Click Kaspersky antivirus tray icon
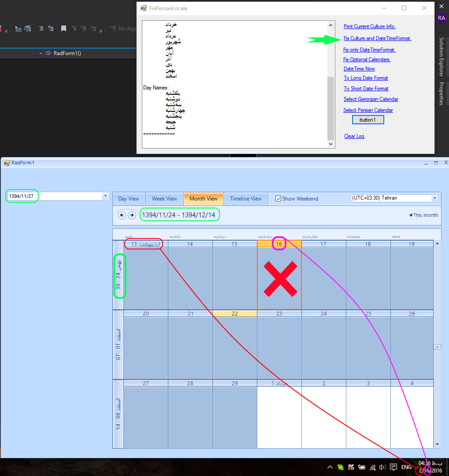 tap(351, 467)
